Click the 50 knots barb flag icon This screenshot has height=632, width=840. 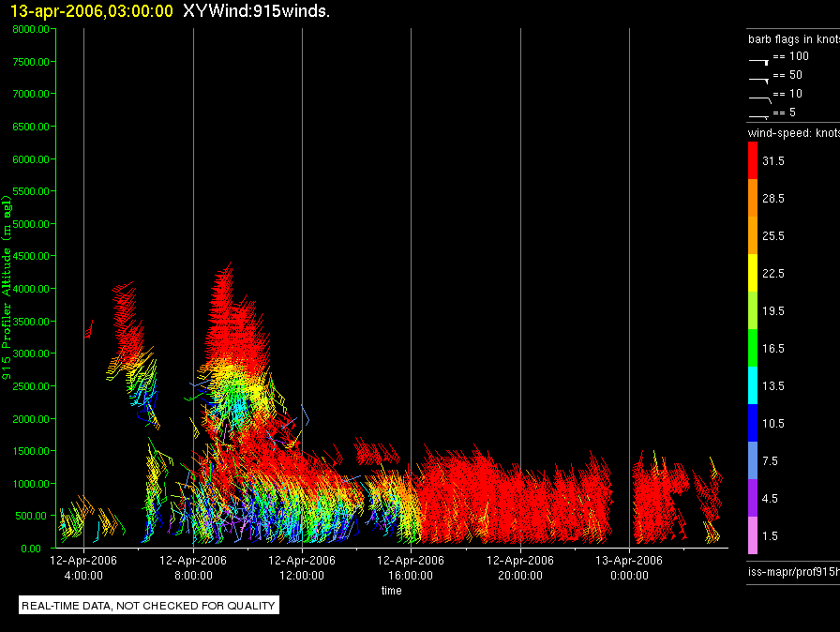(759, 81)
